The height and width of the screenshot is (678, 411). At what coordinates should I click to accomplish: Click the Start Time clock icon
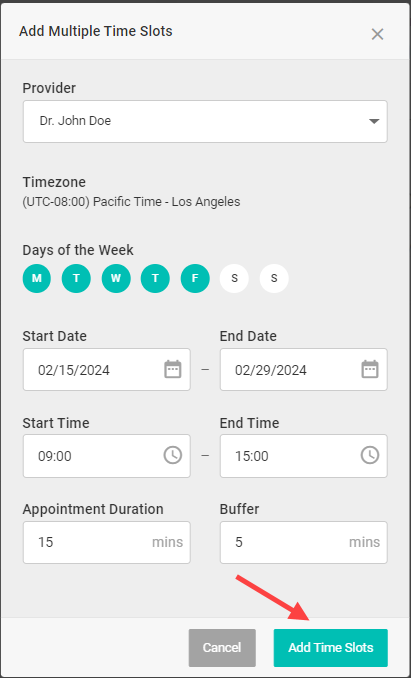(172, 456)
